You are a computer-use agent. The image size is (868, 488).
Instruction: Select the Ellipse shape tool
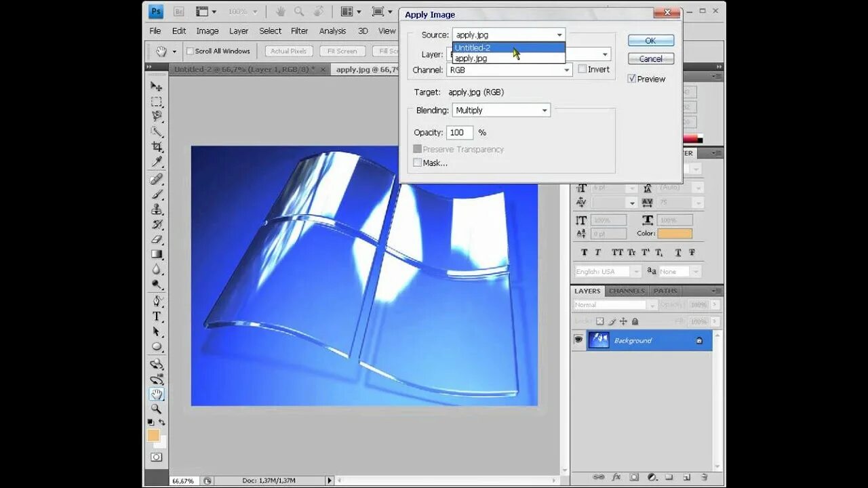pyautogui.click(x=157, y=346)
